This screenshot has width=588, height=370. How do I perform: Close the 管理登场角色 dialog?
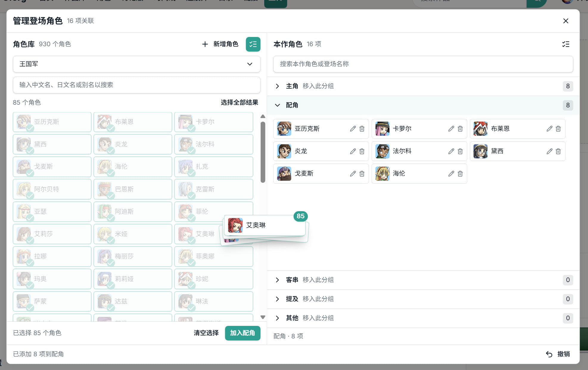566,21
